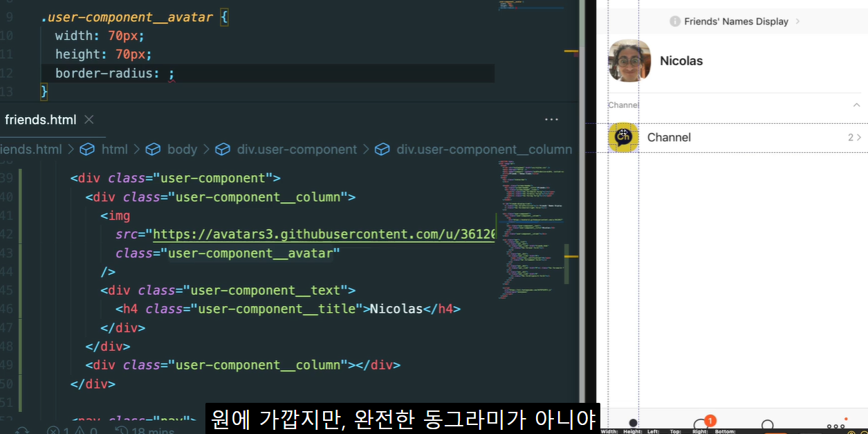Click the Nicolas text in the h4 tag
Image resolution: width=868 pixels, height=434 pixels.
(x=396, y=309)
